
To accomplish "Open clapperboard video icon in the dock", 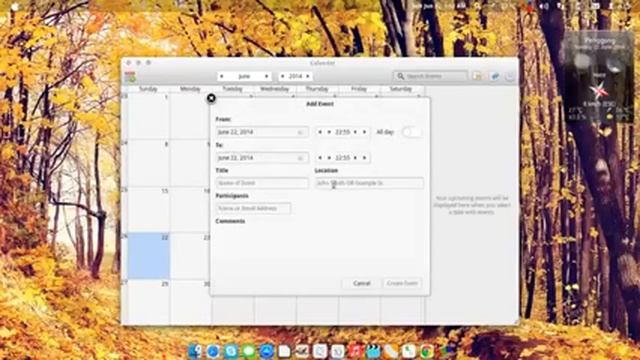I will click(x=373, y=351).
